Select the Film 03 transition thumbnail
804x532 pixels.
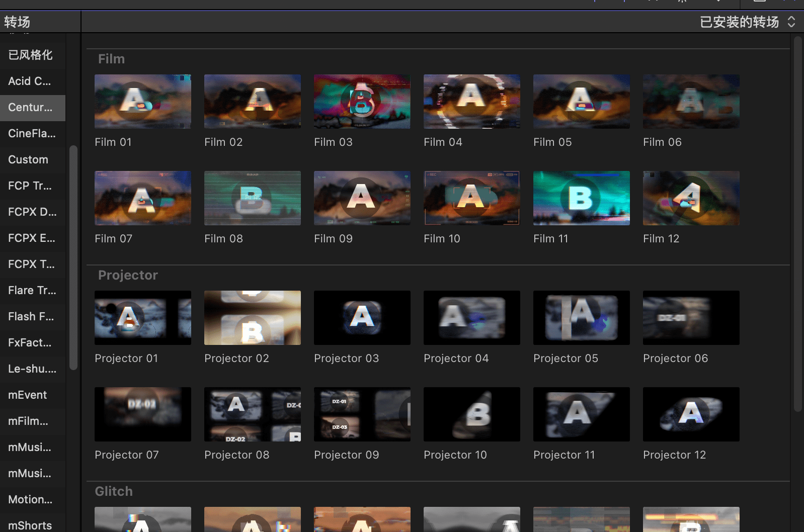pyautogui.click(x=362, y=102)
